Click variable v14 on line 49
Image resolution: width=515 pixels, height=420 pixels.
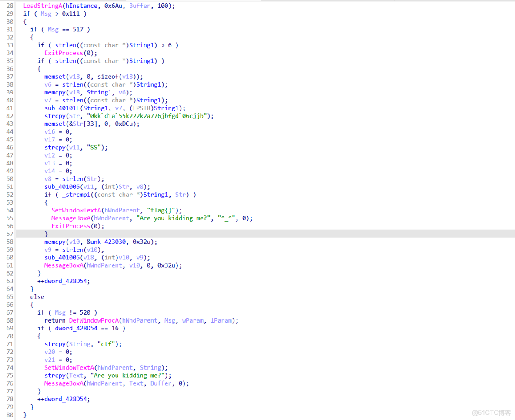pos(50,171)
